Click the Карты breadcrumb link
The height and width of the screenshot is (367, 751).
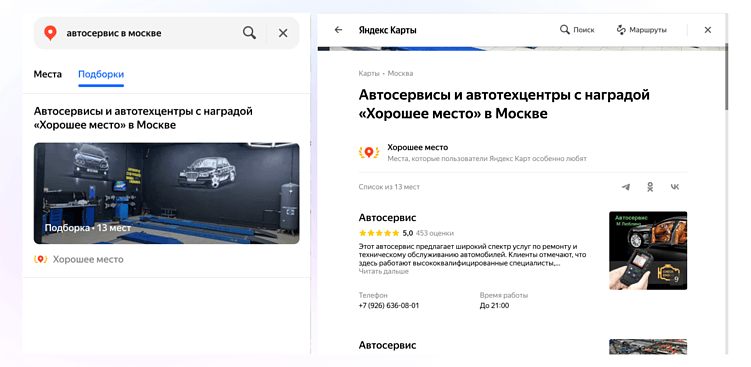pyautogui.click(x=369, y=73)
